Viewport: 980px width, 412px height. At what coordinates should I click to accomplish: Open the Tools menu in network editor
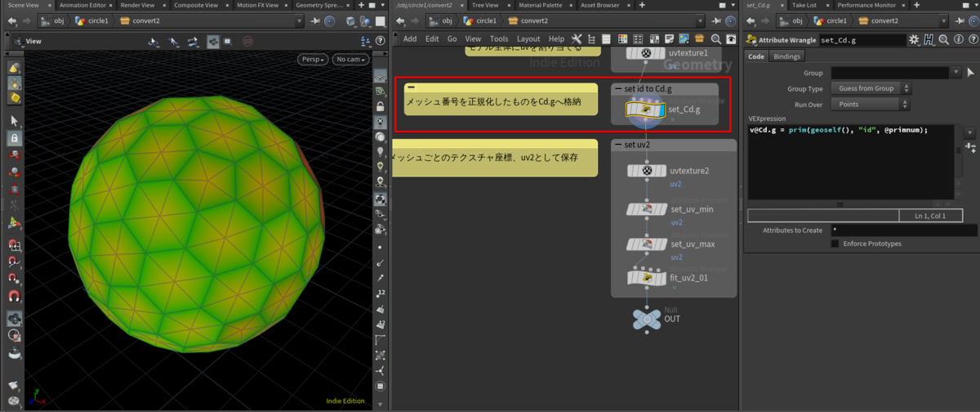[x=499, y=38]
